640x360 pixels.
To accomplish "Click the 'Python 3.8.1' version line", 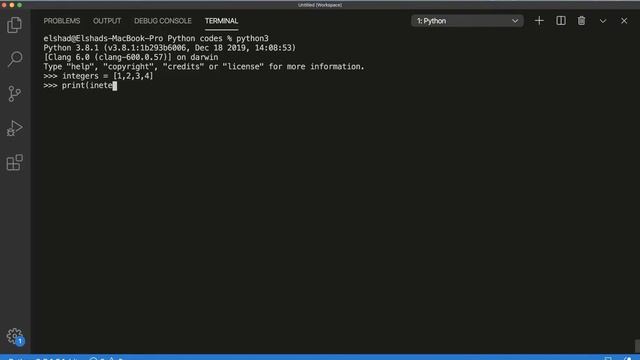I will pyautogui.click(x=169, y=48).
